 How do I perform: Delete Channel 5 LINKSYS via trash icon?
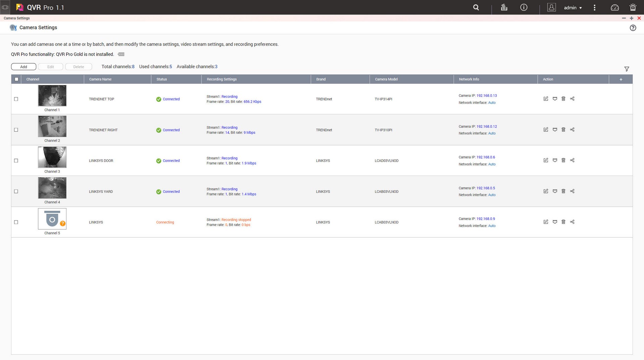pyautogui.click(x=563, y=222)
